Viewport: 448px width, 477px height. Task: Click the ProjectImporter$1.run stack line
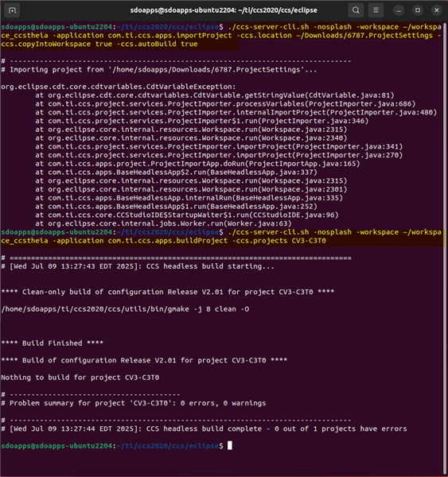pyautogui.click(x=201, y=121)
